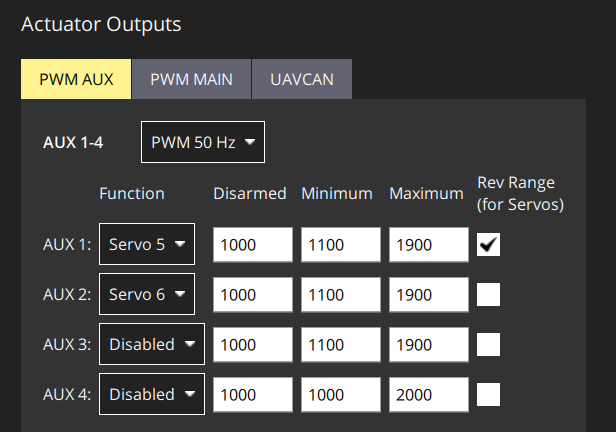Expand the AUX 1 Servo 5 function dropdown
The image size is (616, 432).
pos(147,245)
